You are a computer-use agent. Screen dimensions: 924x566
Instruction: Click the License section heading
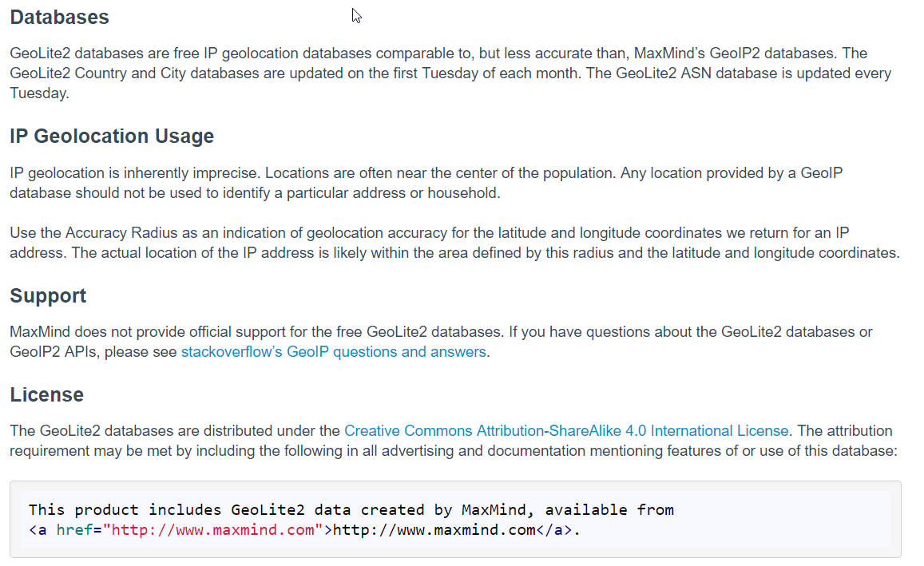(x=46, y=395)
